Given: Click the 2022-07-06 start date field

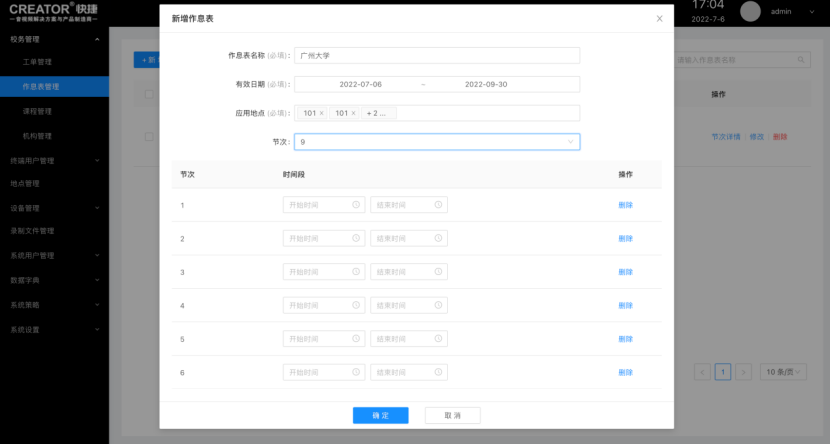Looking at the screenshot, I should click(360, 85).
